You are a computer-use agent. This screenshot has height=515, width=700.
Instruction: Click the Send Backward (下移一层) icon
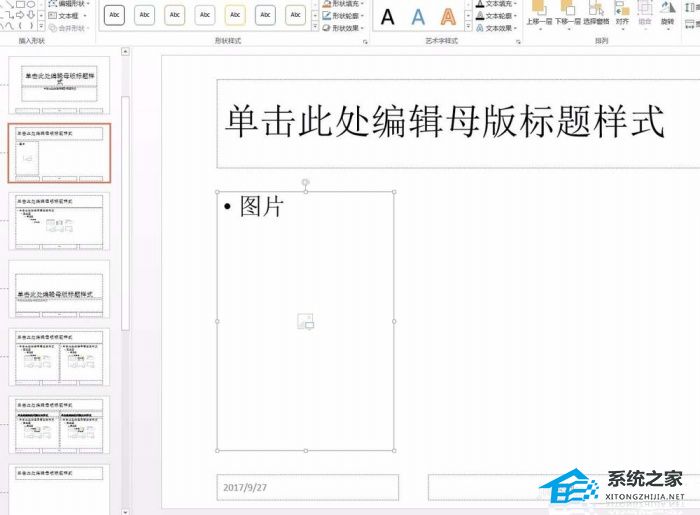(567, 10)
